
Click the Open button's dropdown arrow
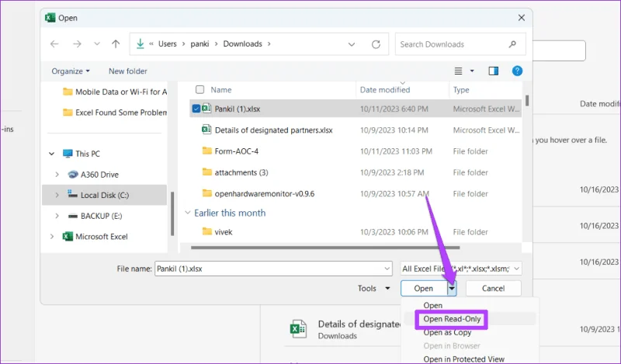[452, 289]
